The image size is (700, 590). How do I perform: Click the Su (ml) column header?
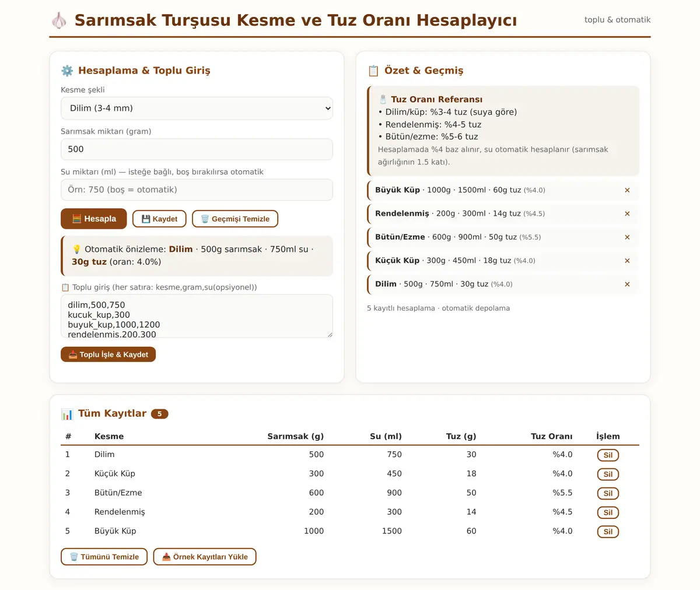click(x=386, y=436)
